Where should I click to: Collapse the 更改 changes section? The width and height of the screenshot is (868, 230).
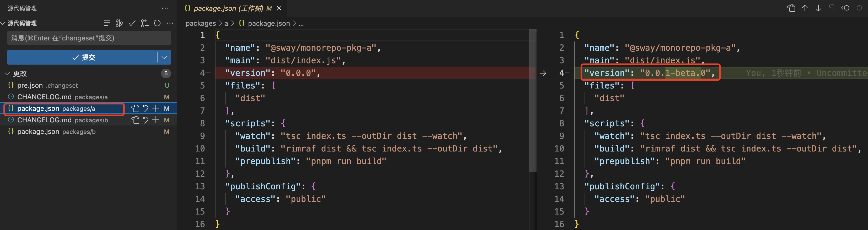point(7,74)
